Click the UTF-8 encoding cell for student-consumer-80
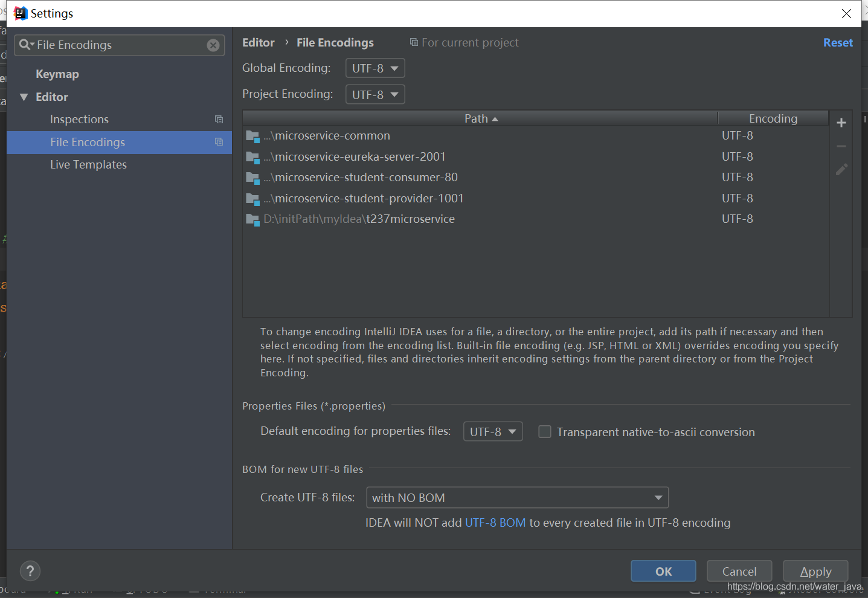The height and width of the screenshot is (598, 868). point(738,178)
